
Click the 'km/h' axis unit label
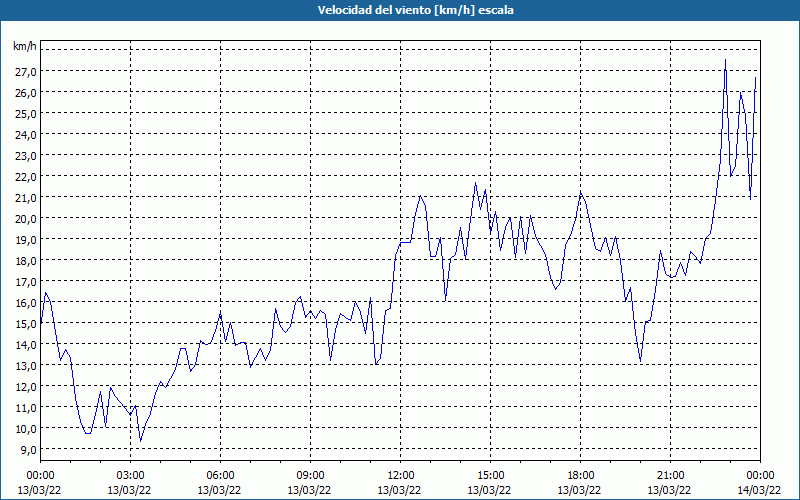tap(25, 46)
